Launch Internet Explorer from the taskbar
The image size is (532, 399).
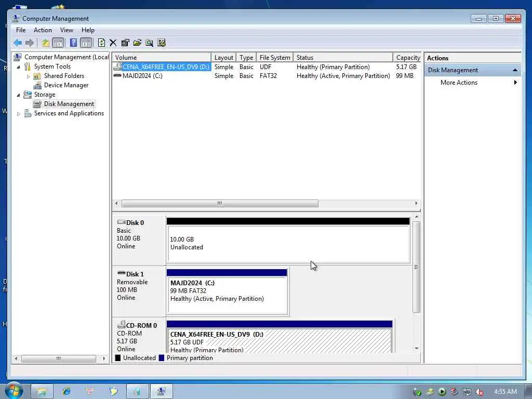pyautogui.click(x=66, y=391)
